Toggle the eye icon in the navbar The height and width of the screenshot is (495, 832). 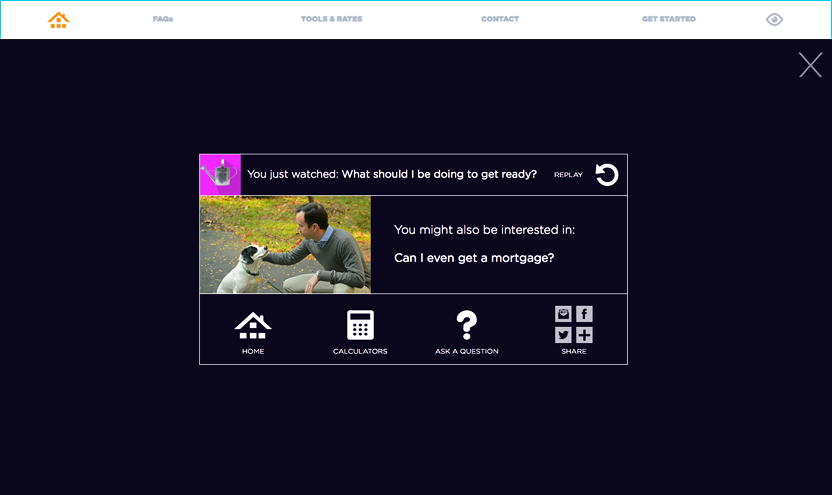pos(774,19)
